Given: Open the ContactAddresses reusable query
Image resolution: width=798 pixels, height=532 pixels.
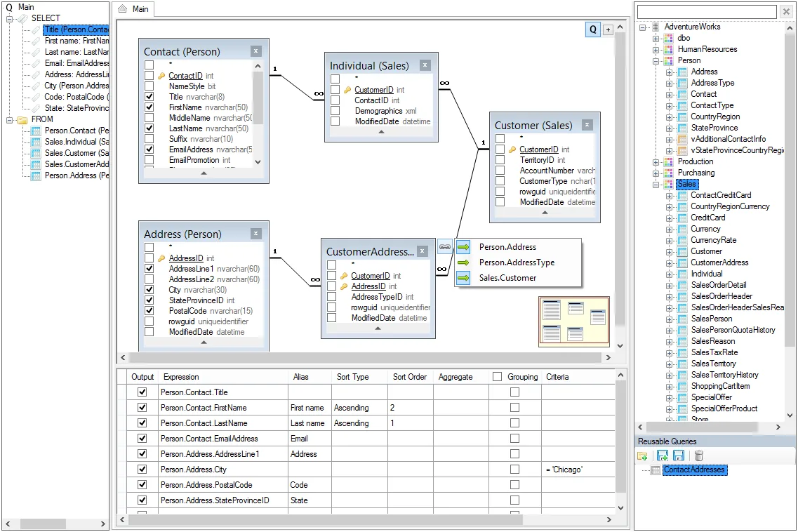Looking at the screenshot, I should [x=694, y=470].
